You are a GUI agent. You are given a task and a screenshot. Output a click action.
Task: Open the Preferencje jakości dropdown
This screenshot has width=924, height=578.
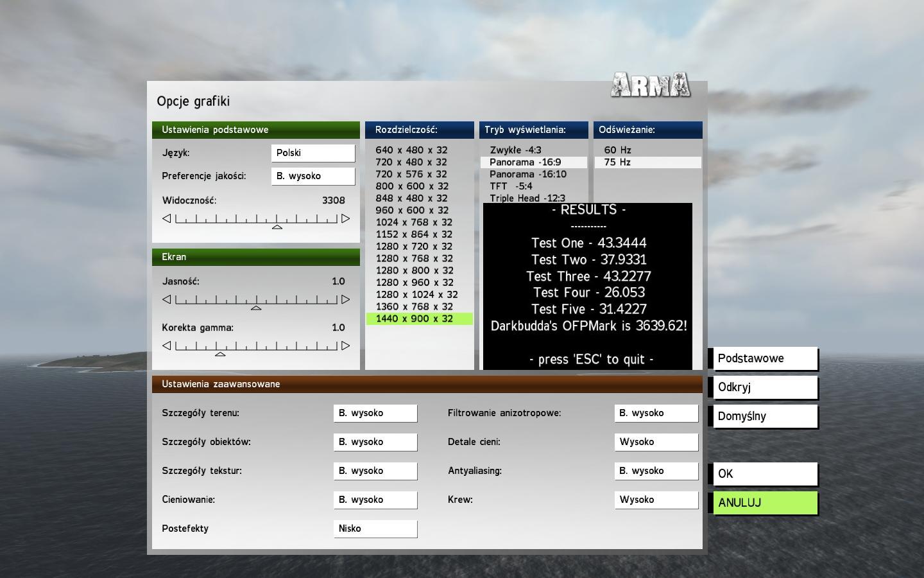point(312,176)
